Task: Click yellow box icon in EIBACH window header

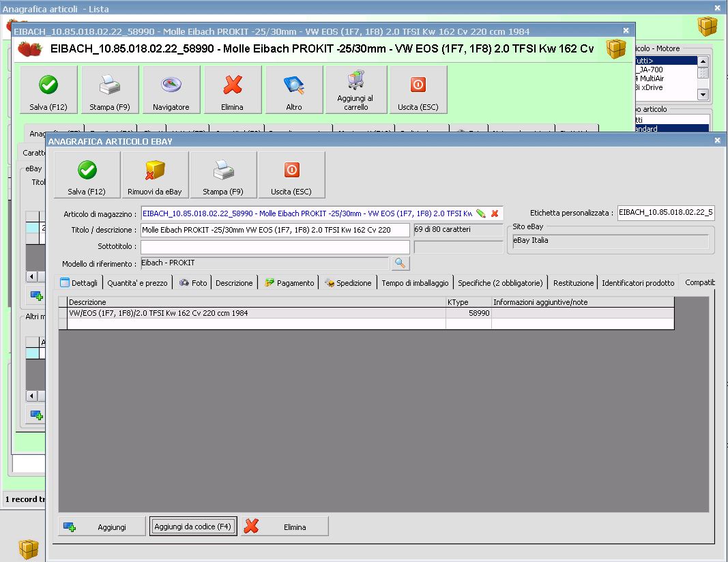Action: pos(616,48)
